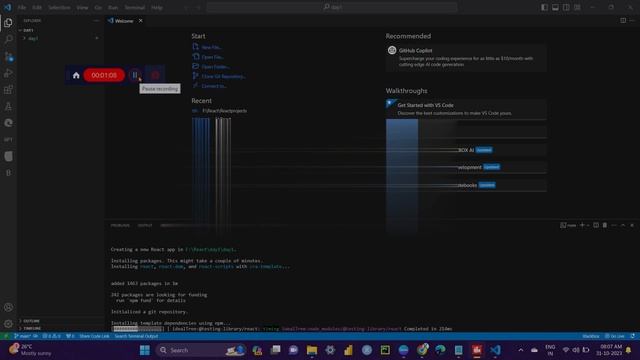
Task: Open the Windows Start menu
Action: (144, 350)
